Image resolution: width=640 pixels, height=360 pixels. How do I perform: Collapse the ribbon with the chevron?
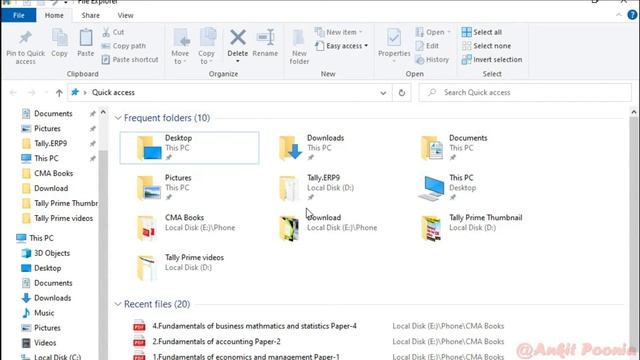[619, 15]
